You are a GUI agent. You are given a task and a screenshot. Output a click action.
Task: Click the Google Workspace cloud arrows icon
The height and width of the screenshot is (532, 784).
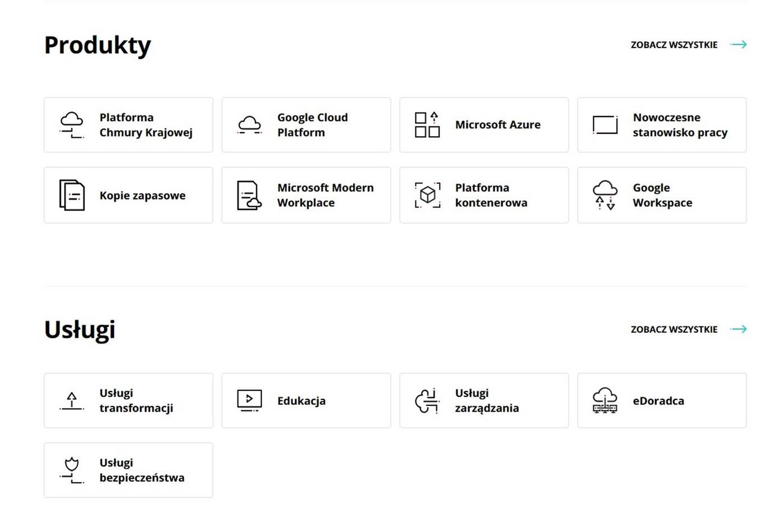click(x=605, y=195)
